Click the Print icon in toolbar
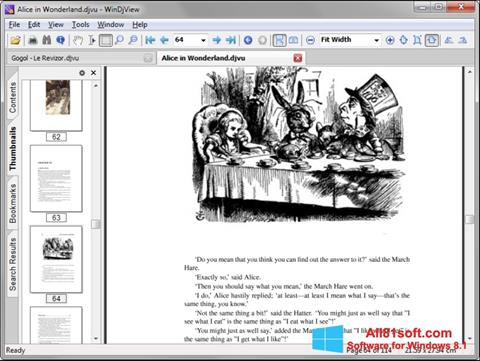 [x=33, y=40]
